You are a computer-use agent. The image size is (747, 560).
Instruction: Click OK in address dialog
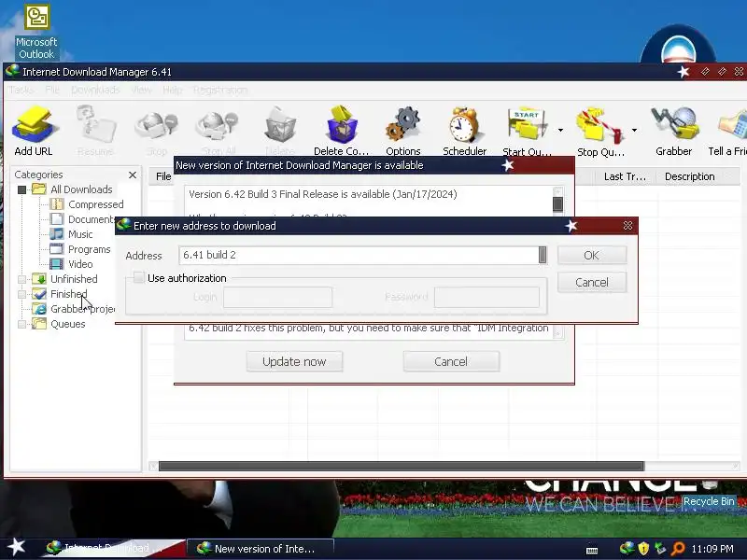(x=592, y=255)
